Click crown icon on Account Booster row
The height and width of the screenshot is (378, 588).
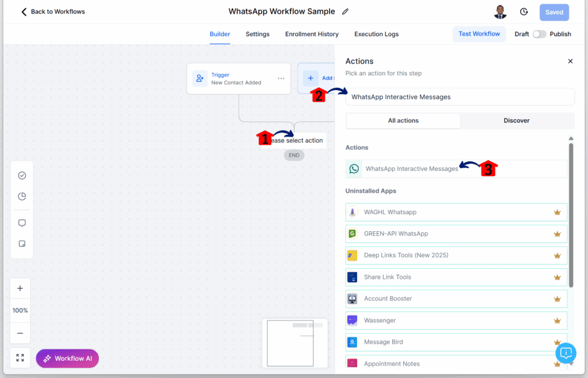tap(557, 299)
